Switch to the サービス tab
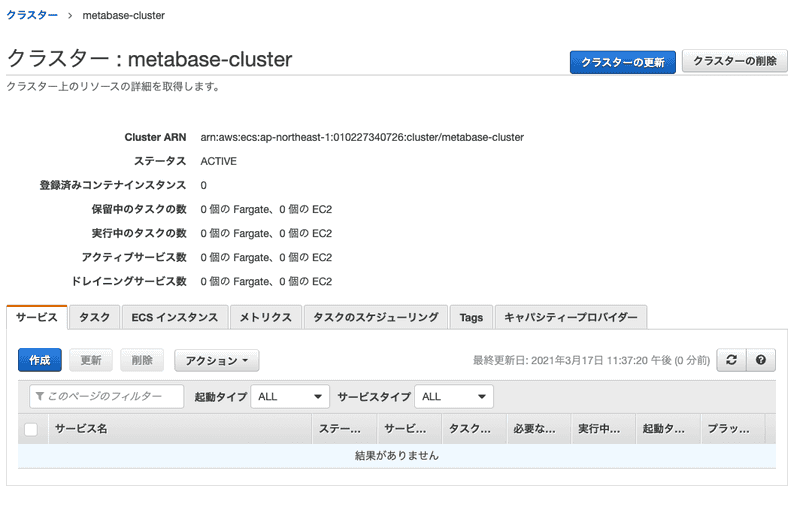 click(37, 317)
